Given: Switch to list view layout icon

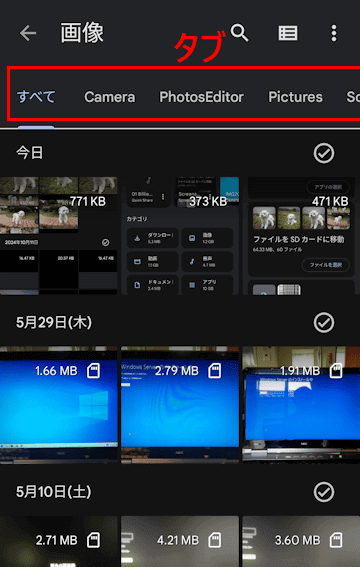Looking at the screenshot, I should pos(288,33).
